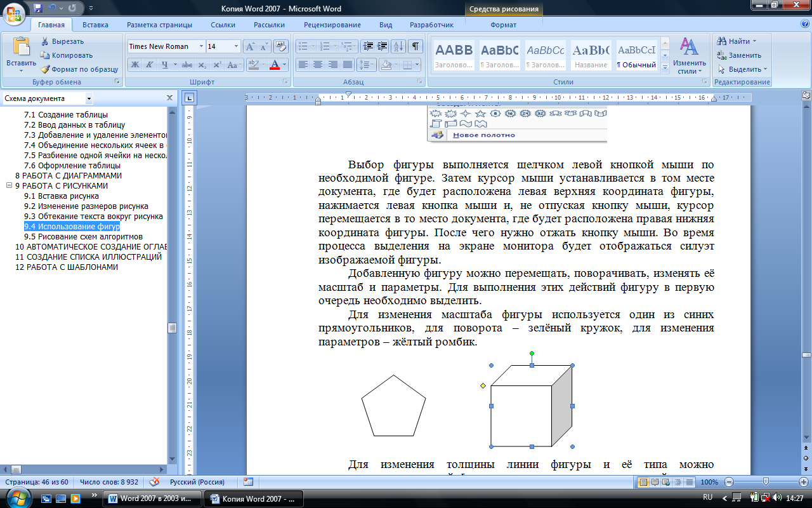Open the borders dropdown

point(416,65)
